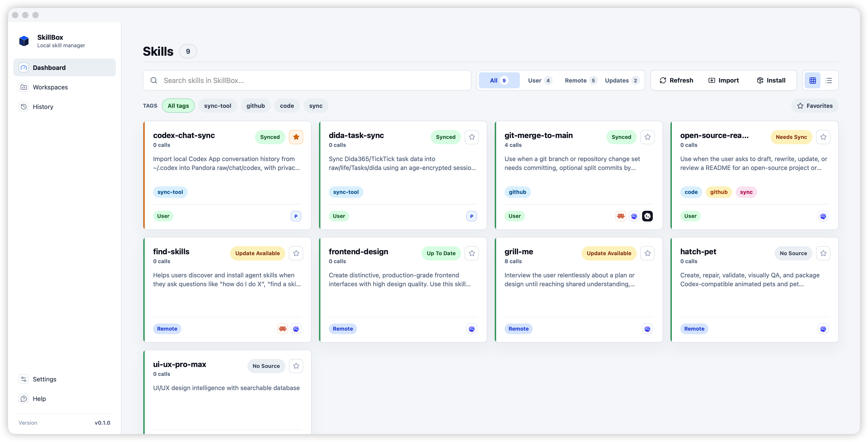Click the search skills input field
Viewport: 868px width, 442px height.
(307, 81)
